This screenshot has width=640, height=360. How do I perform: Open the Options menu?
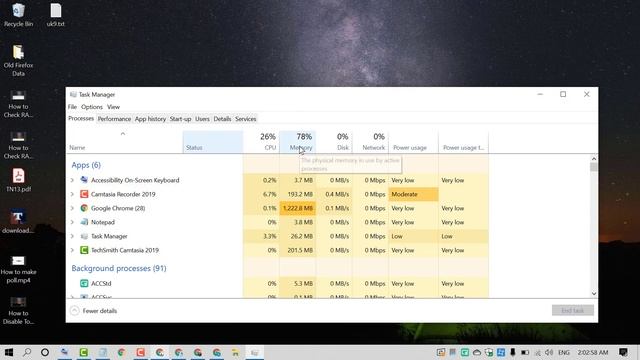pos(91,107)
